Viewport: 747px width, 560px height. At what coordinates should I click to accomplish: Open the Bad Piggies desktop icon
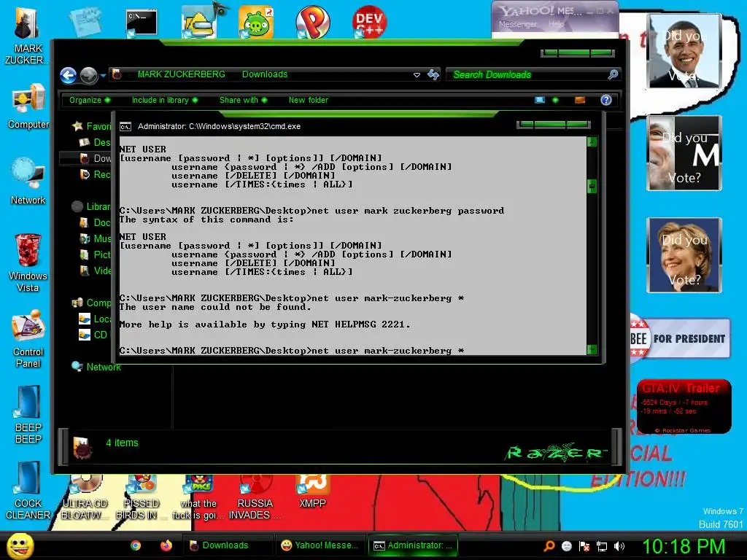click(x=256, y=22)
